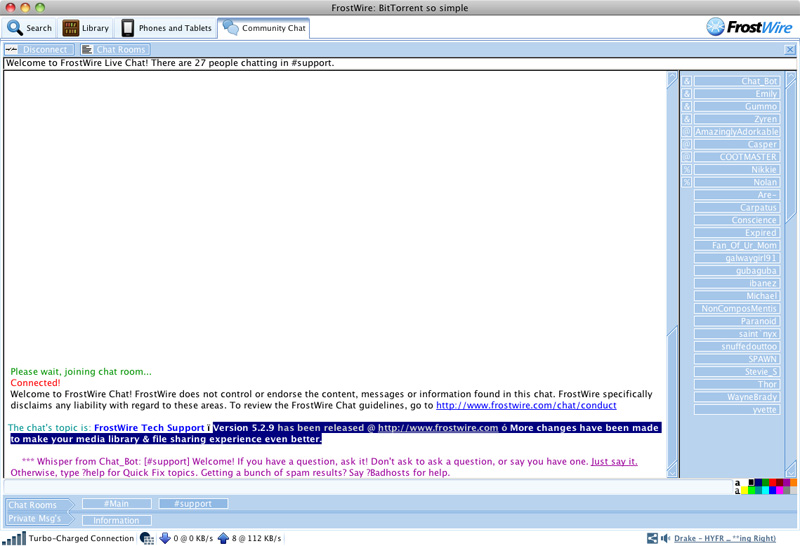The height and width of the screenshot is (546, 800).
Task: Open the frostwire.com/chat/conduct link
Action: coord(526,405)
